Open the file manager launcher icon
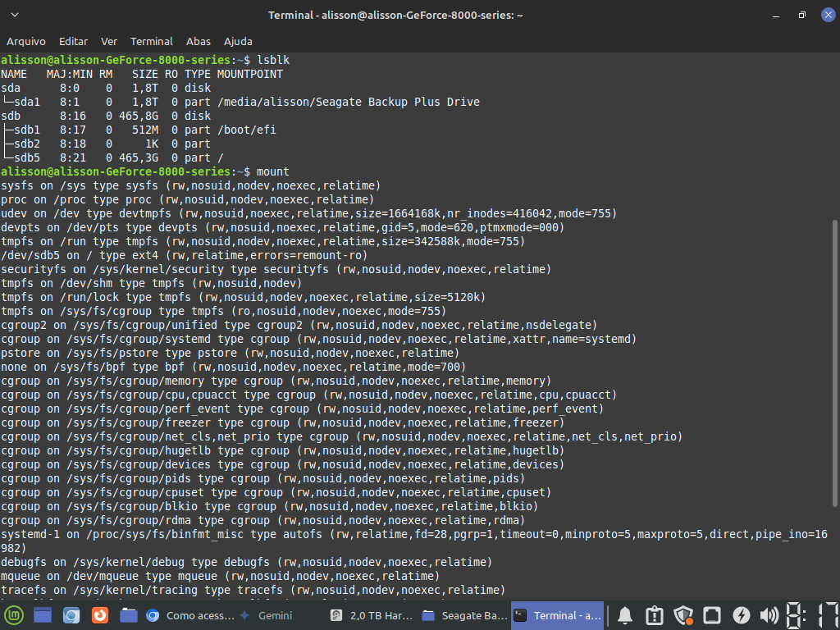 [x=128, y=615]
